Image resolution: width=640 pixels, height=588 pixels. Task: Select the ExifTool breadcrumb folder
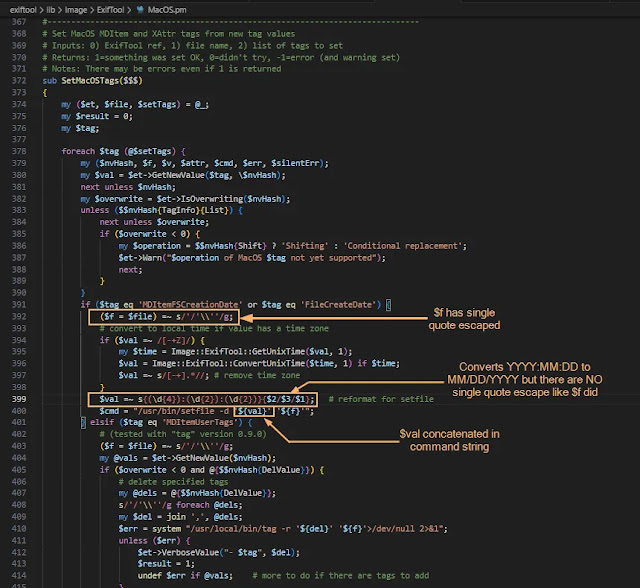[x=110, y=10]
